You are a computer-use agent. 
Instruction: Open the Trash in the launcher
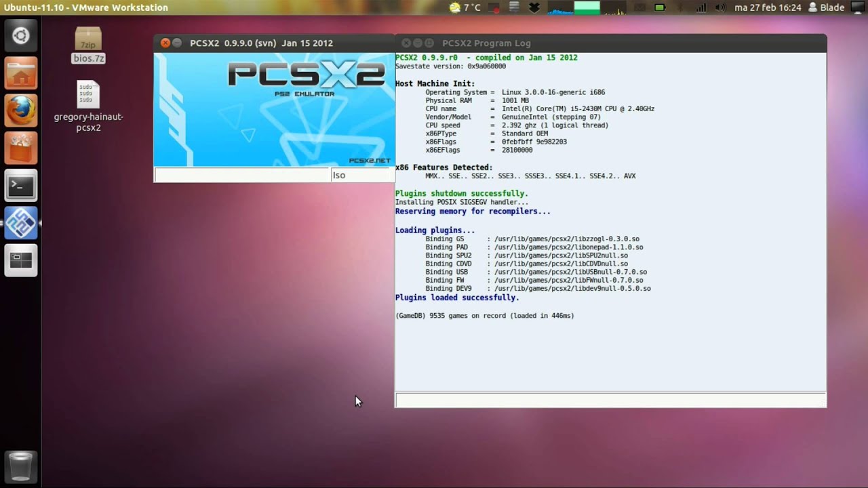pyautogui.click(x=21, y=466)
